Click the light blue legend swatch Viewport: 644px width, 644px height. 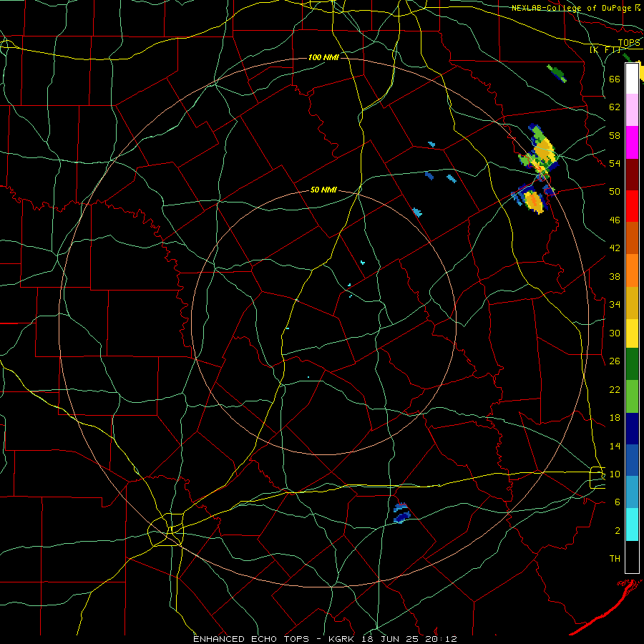click(x=632, y=492)
